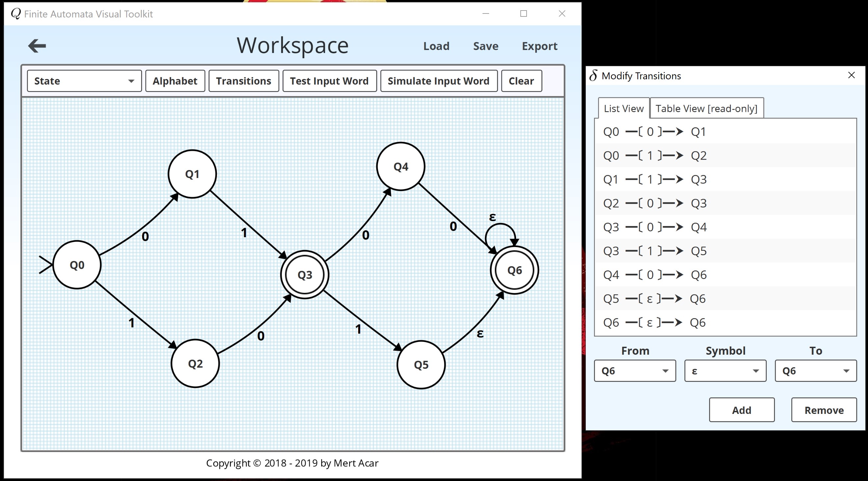Click the delta symbol in Modify Transitions
Image resolution: width=868 pixels, height=481 pixels.
coord(594,75)
